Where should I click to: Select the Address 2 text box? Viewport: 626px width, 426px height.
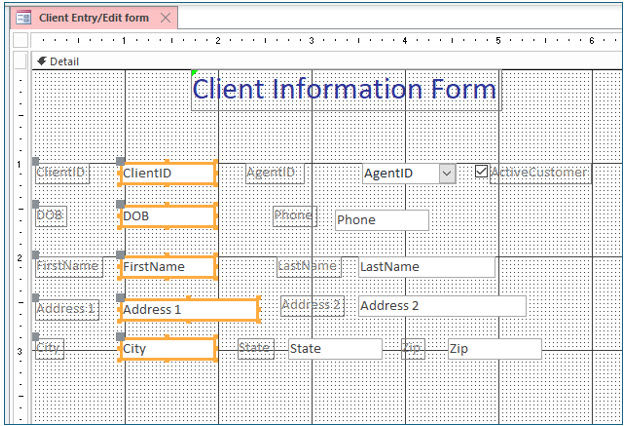442,306
